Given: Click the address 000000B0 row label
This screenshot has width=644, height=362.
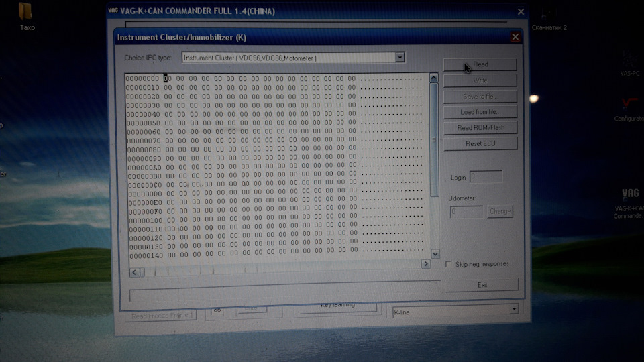Looking at the screenshot, I should (x=145, y=176).
